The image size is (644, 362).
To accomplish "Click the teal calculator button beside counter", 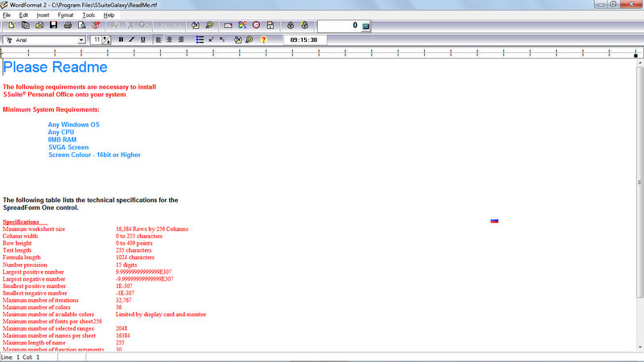I will (x=365, y=27).
